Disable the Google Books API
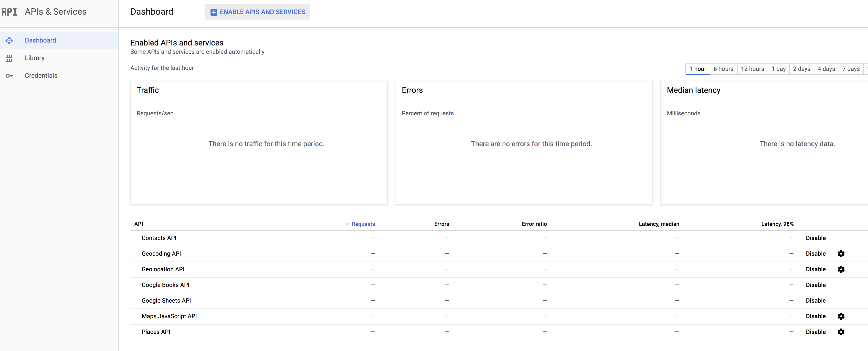 tap(815, 285)
